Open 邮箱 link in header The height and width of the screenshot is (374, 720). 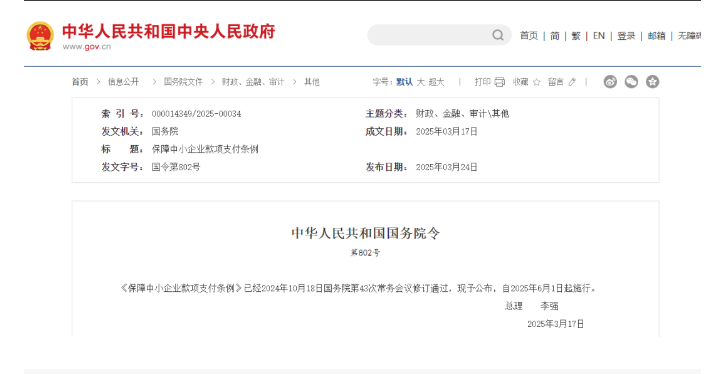click(x=656, y=36)
